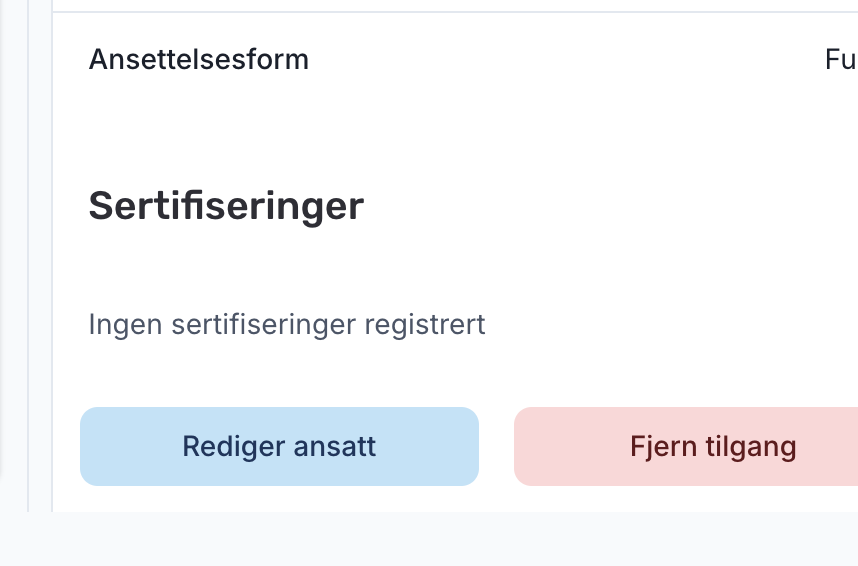This screenshot has width=858, height=566.
Task: Click the divider line above Ansettelsesform
Action: pyautogui.click(x=450, y=12)
